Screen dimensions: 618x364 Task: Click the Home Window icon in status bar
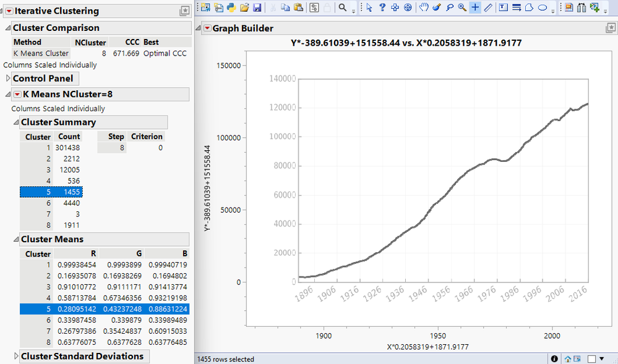[x=568, y=359]
